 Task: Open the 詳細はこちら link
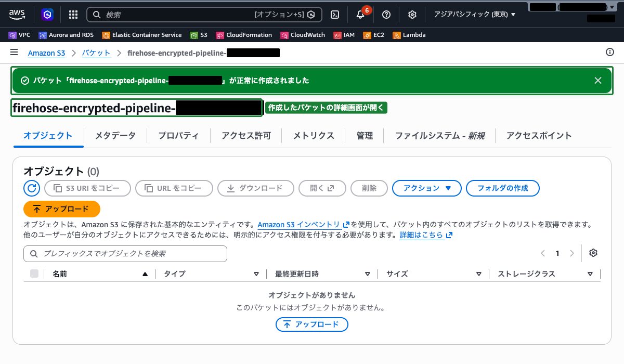[x=426, y=235]
